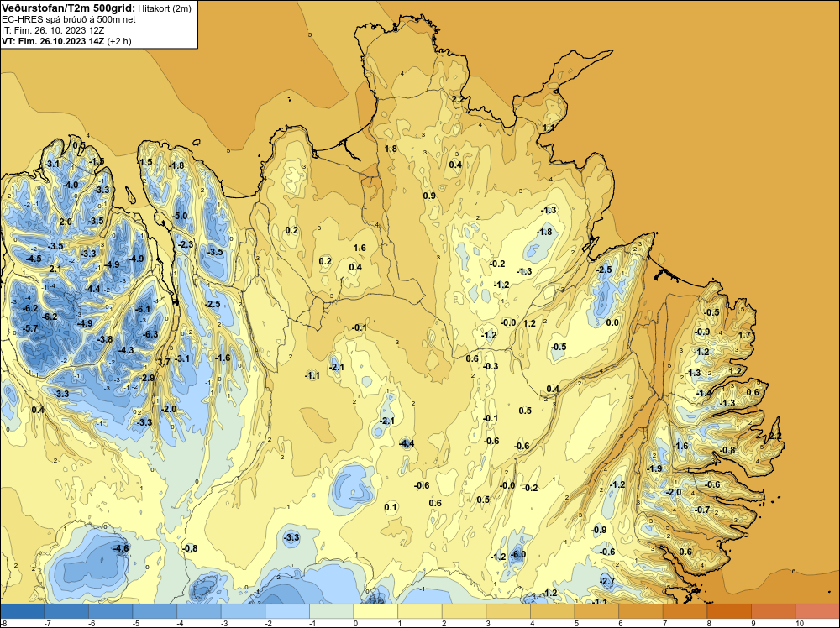The width and height of the screenshot is (840, 628).
Task: Select the '-4.0' temperature reading
Action: click(x=71, y=185)
